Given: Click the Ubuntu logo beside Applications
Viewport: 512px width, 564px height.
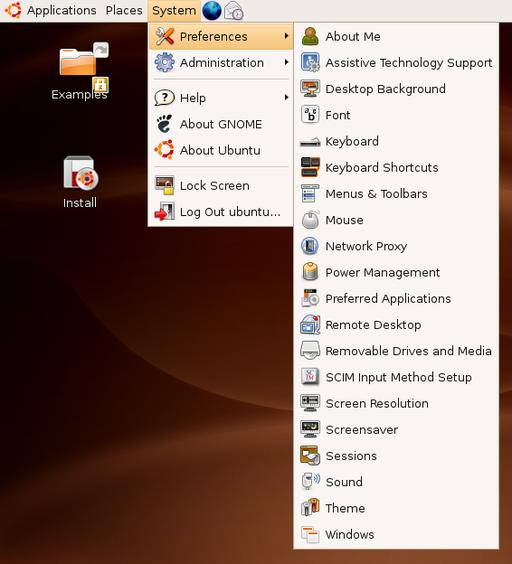Looking at the screenshot, I should click(13, 10).
